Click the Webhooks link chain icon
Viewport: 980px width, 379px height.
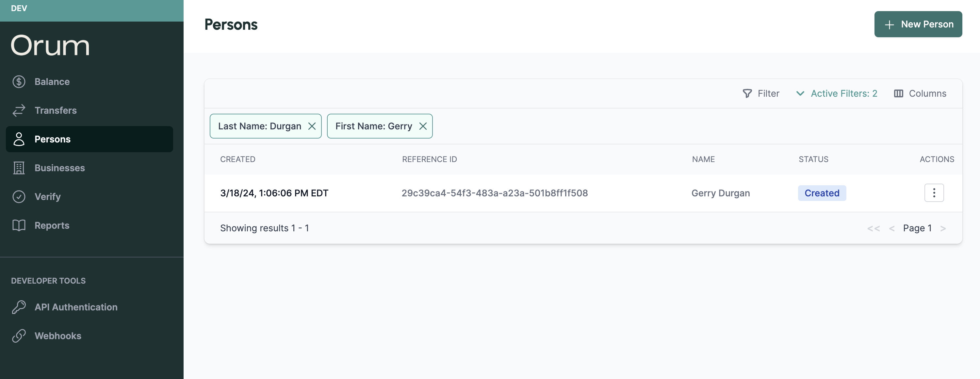(19, 336)
